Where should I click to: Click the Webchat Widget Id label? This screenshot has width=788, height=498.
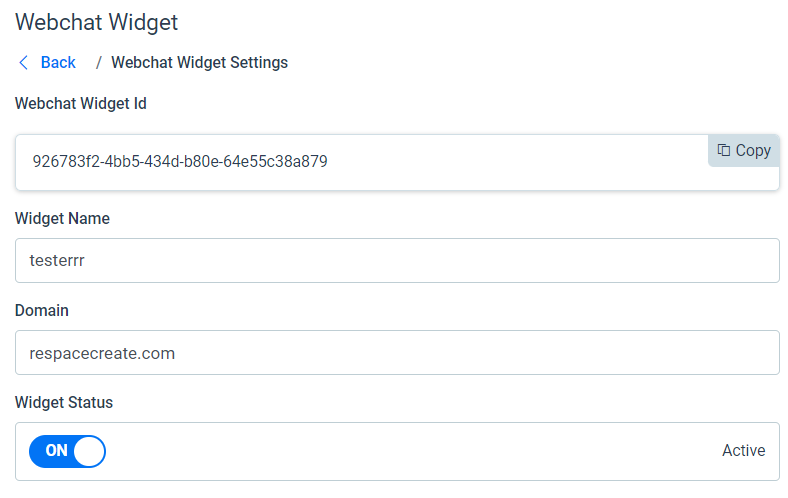click(81, 104)
